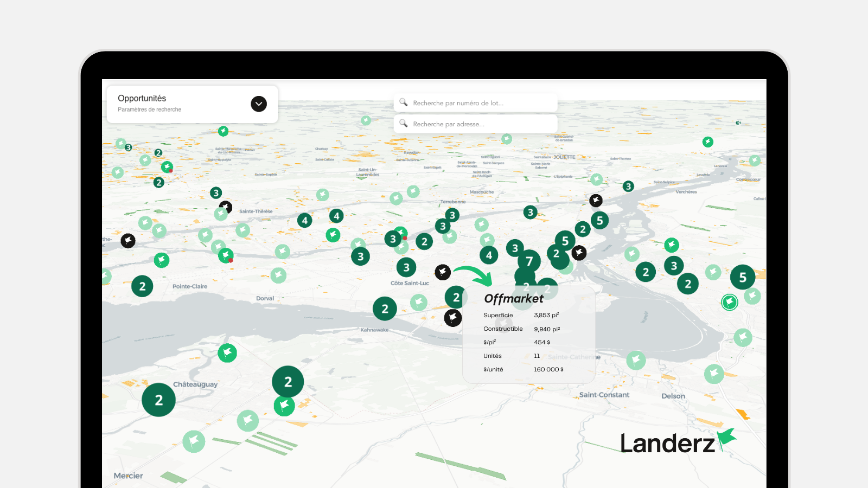Screen dimensions: 868x488
Task: Select black flag marker at far left edge
Action: pyautogui.click(x=128, y=240)
